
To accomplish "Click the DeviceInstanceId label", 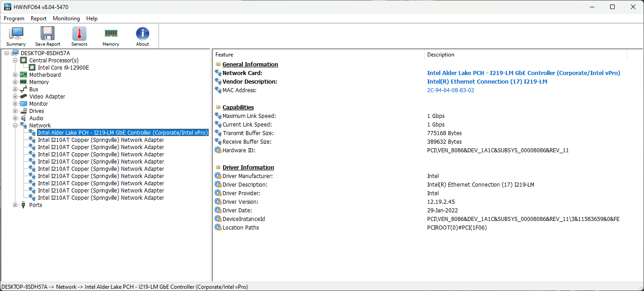I will click(x=244, y=219).
